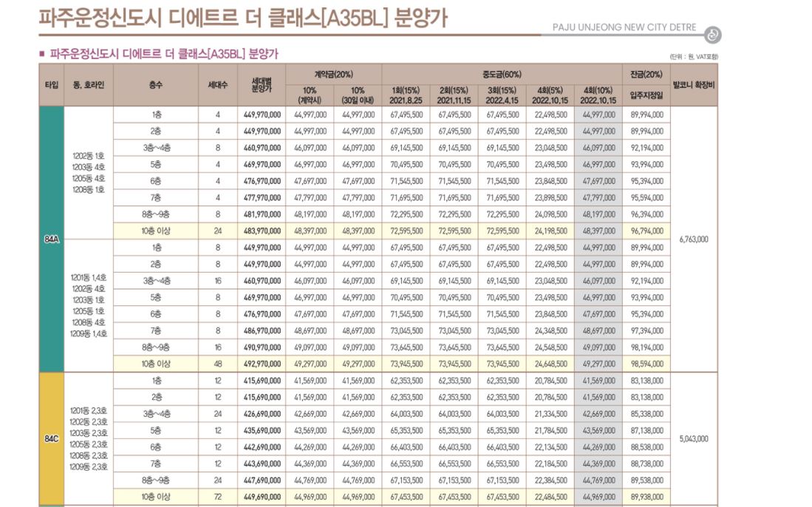Click balance amount '88,538,000'
Viewport: 812px width, 507px height.
click(x=646, y=447)
